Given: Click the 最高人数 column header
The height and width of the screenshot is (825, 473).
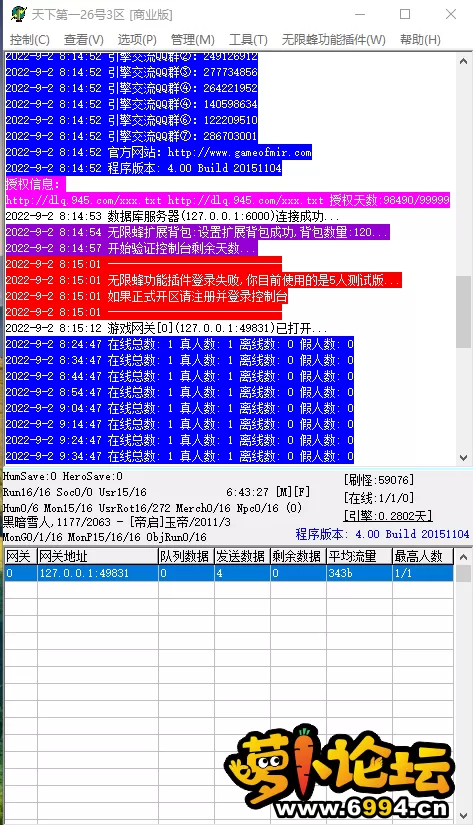Looking at the screenshot, I should (423, 556).
